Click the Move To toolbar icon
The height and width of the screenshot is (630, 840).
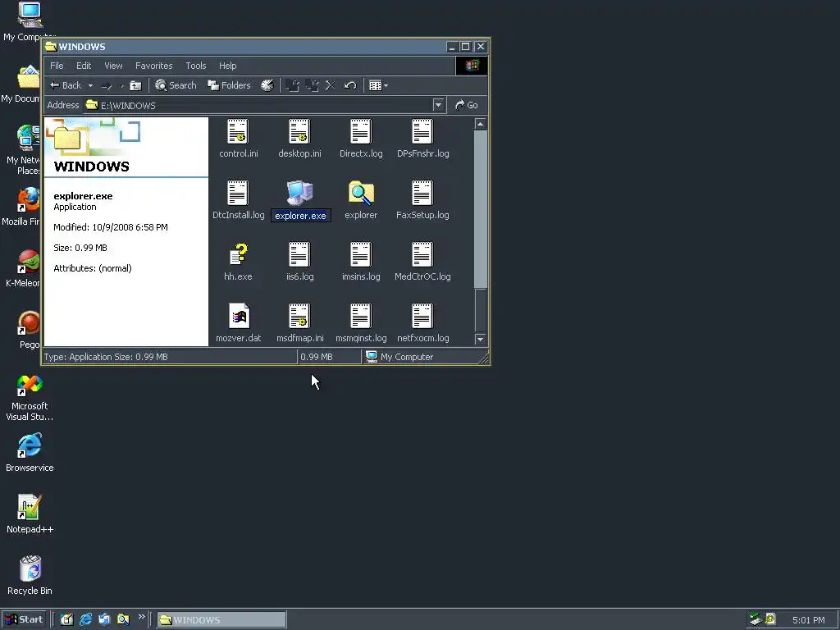[x=292, y=85]
